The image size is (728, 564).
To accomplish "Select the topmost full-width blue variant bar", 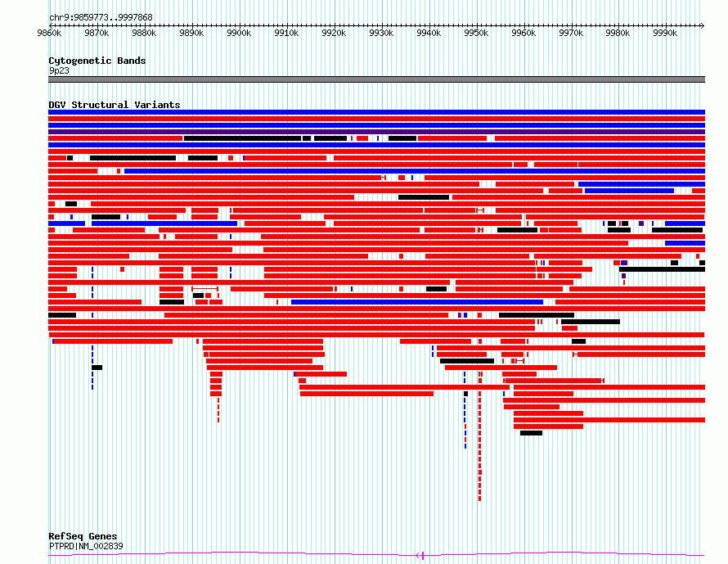I will coord(376,112).
